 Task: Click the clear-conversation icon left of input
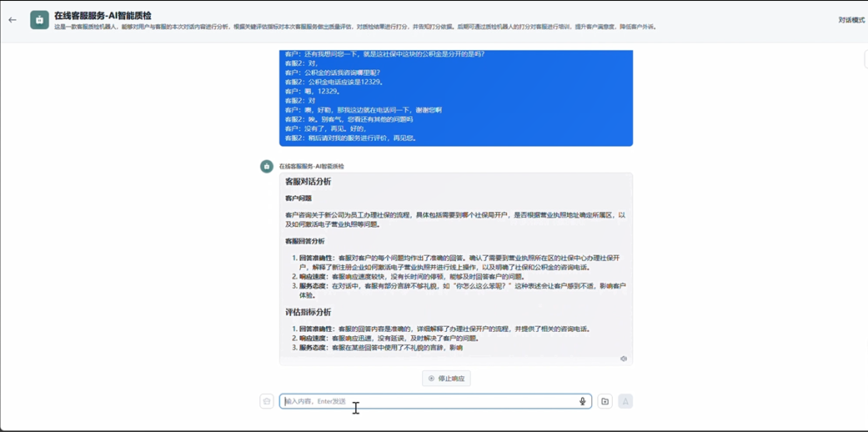point(267,401)
